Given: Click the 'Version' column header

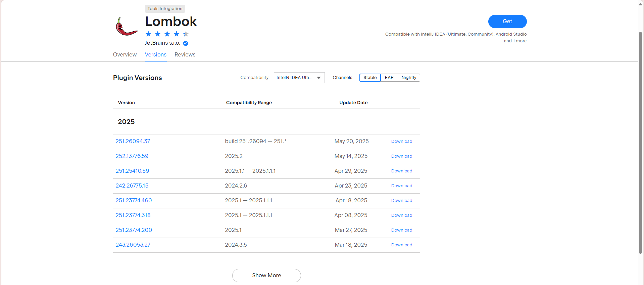Looking at the screenshot, I should 127,103.
